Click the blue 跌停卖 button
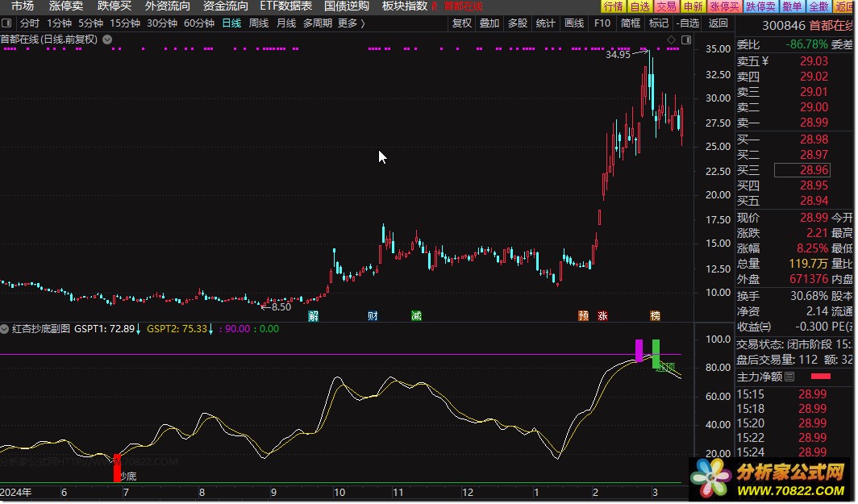This screenshot has width=858, height=504. (x=760, y=6)
